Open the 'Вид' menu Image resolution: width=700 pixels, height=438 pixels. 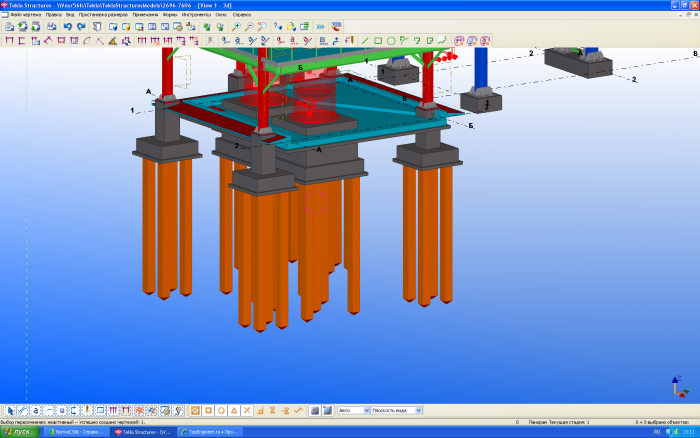(x=70, y=15)
